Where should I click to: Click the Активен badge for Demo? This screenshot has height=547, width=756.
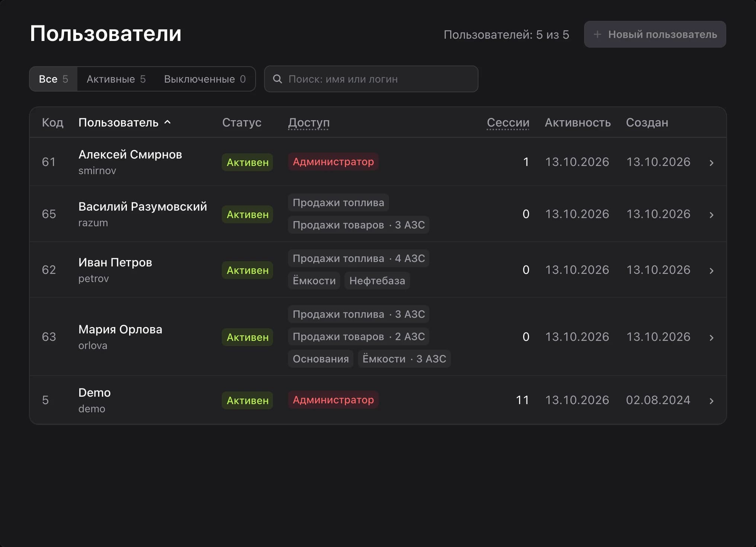coord(247,400)
